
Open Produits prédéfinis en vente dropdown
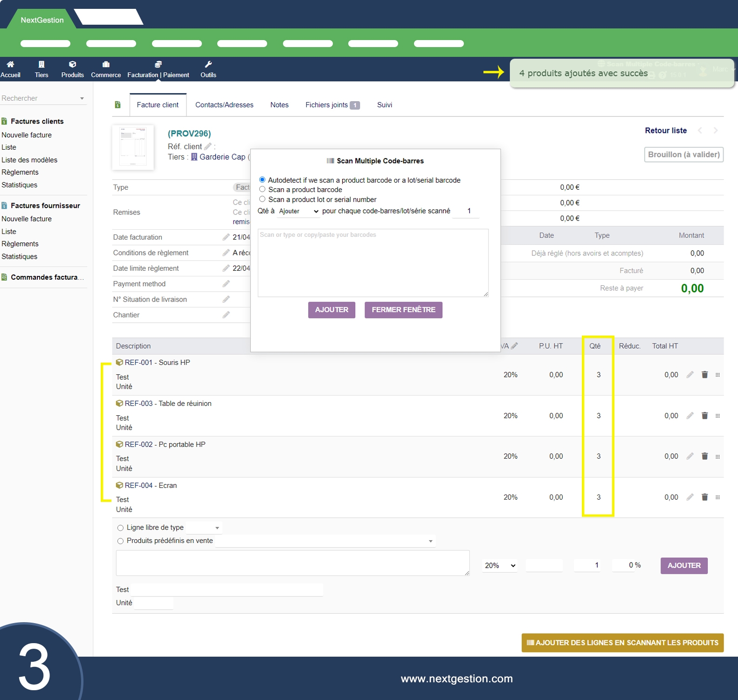[325, 541]
